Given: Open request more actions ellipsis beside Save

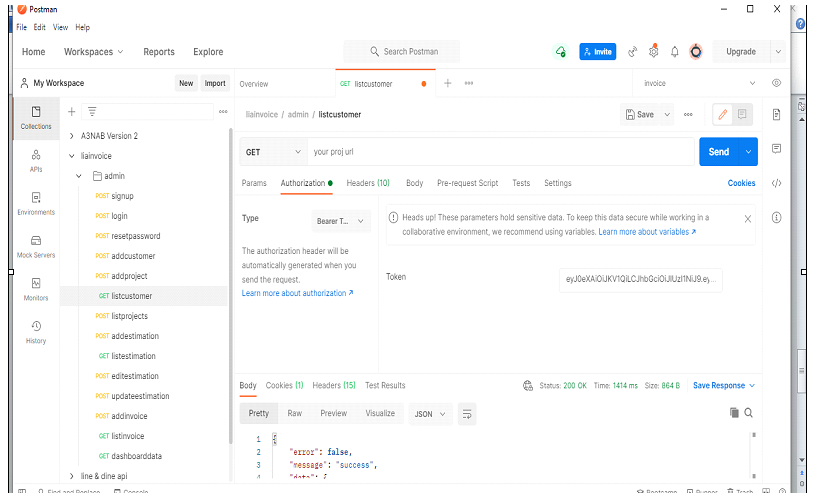Looking at the screenshot, I should pos(688,115).
